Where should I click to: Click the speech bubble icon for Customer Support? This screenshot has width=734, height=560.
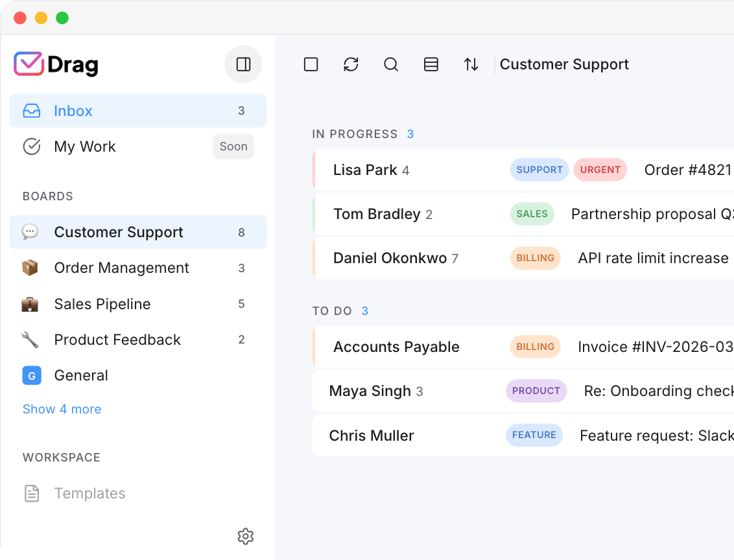(x=30, y=231)
